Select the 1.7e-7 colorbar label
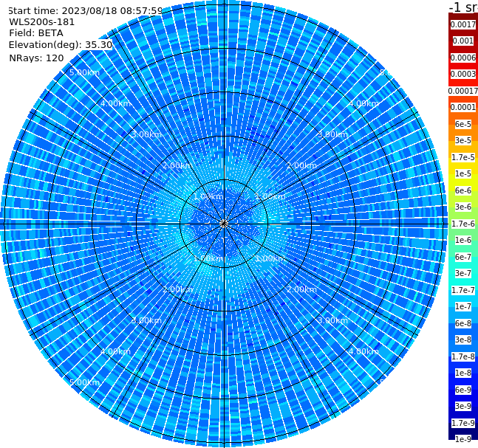Screen dimensions: 478x448 click(463, 290)
